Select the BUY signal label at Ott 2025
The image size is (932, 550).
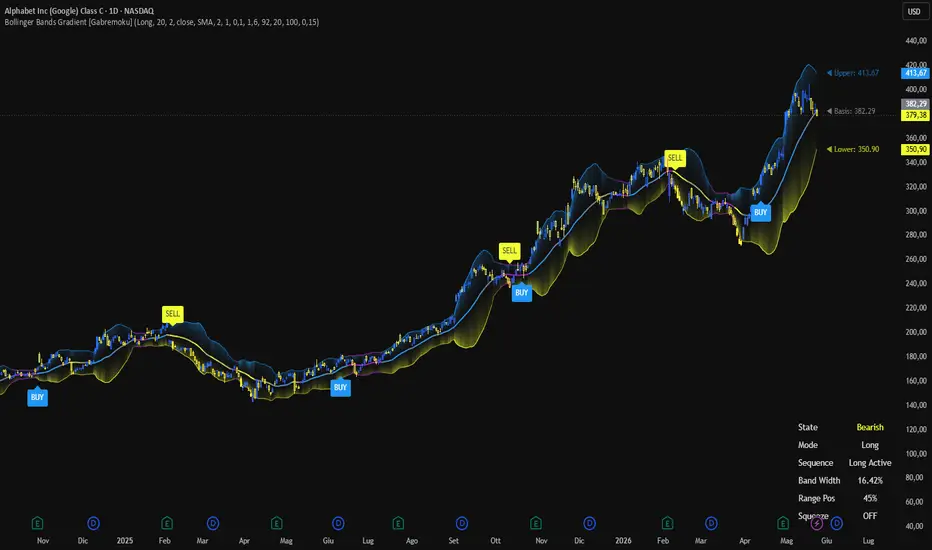522,293
